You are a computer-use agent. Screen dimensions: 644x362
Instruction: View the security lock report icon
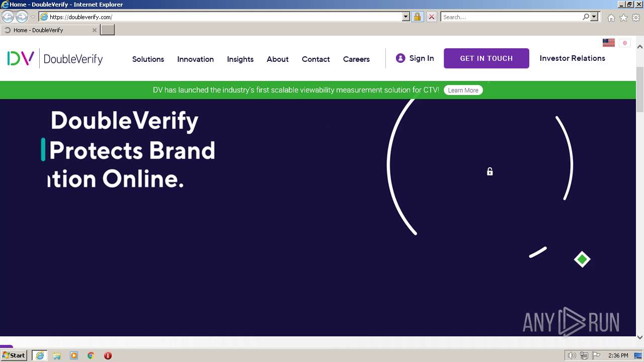417,17
